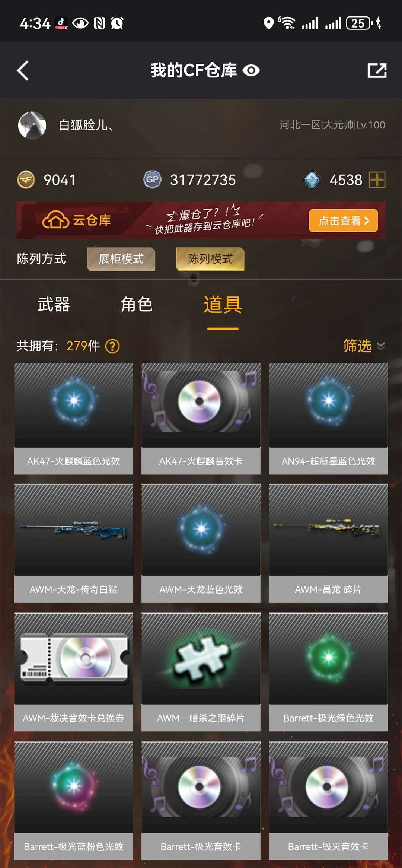Toggle warehouse visibility eye icon
402x868 pixels.
251,70
